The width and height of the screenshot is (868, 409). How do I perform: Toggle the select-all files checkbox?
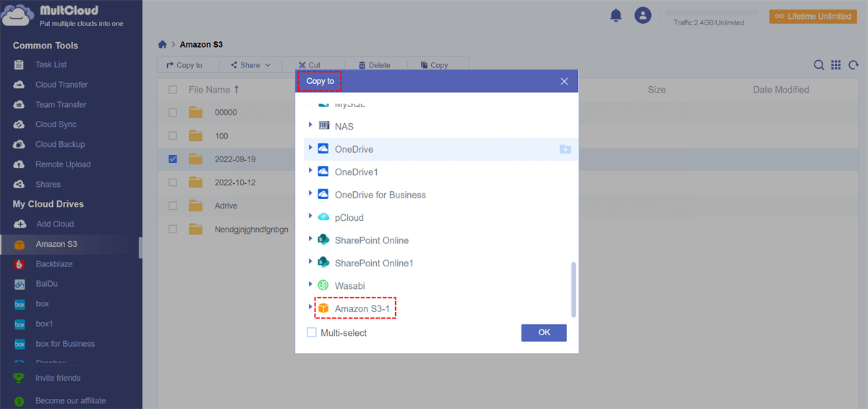coord(172,90)
